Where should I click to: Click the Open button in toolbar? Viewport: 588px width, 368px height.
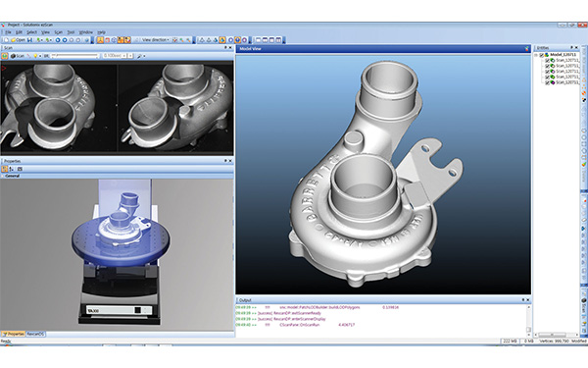pyautogui.click(x=18, y=40)
